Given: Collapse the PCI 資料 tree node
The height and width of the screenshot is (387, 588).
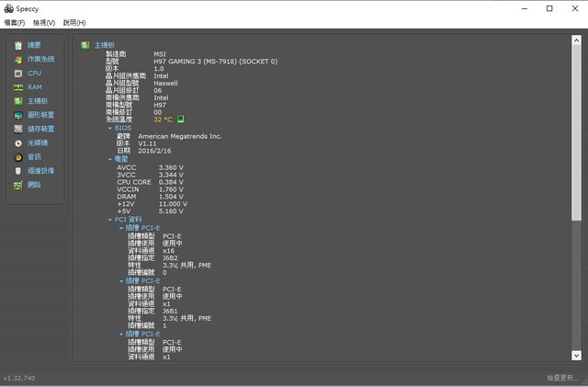Looking at the screenshot, I should (110, 220).
